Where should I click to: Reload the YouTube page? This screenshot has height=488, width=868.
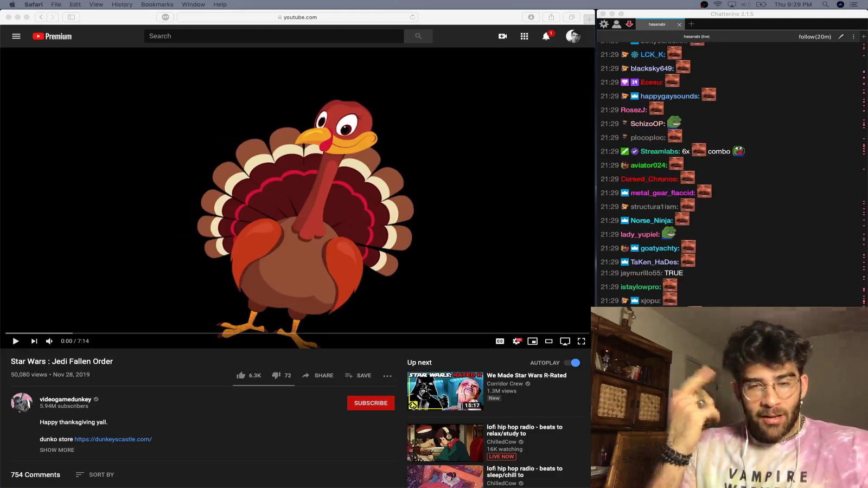412,17
